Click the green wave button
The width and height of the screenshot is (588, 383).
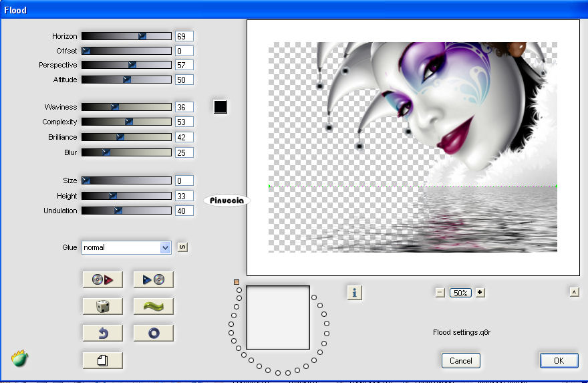[154, 306]
